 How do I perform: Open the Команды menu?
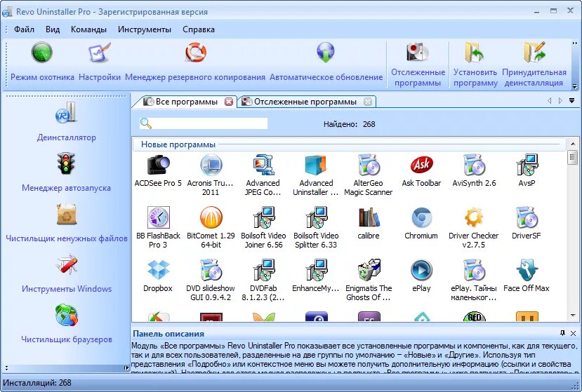tap(88, 29)
